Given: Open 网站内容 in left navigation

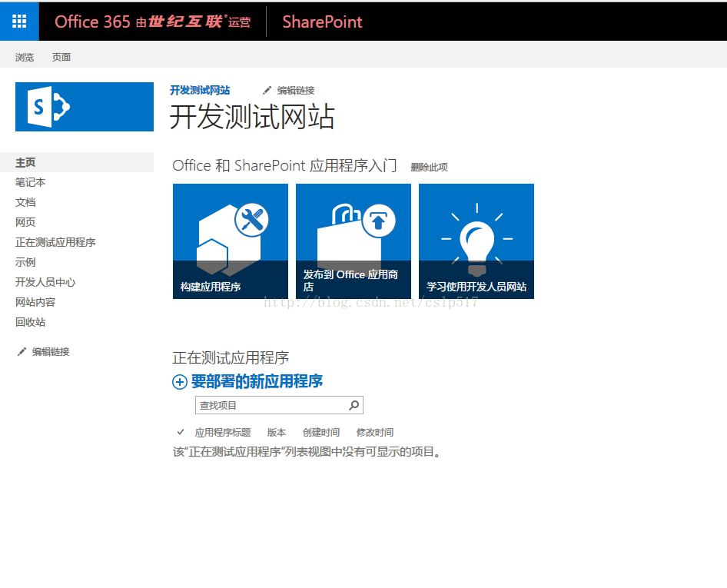Looking at the screenshot, I should pos(35,302).
